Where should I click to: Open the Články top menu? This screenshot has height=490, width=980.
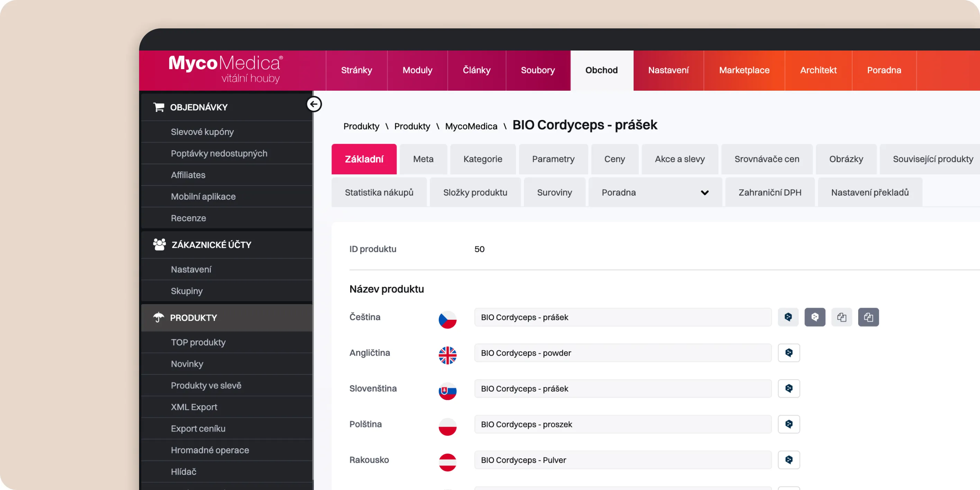477,70
